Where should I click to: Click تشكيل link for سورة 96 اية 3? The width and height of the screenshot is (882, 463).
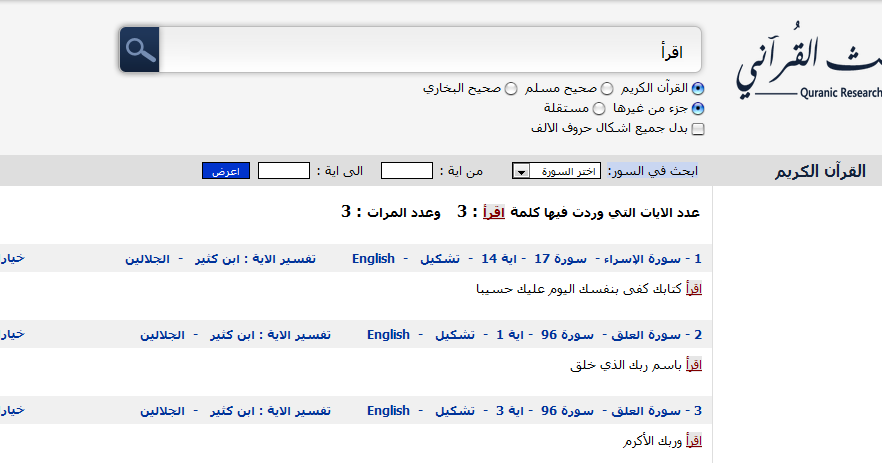pos(455,411)
